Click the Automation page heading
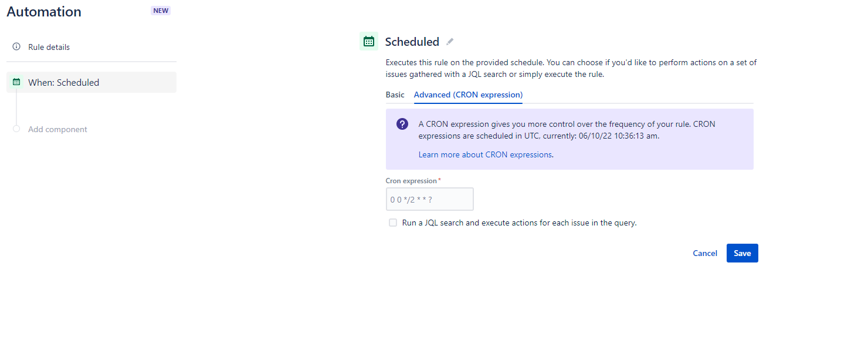 (x=43, y=11)
